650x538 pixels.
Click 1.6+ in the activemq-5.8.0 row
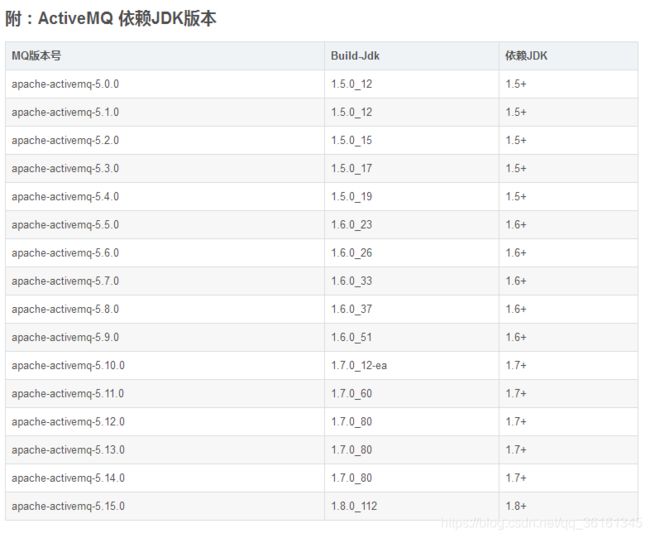(x=516, y=309)
